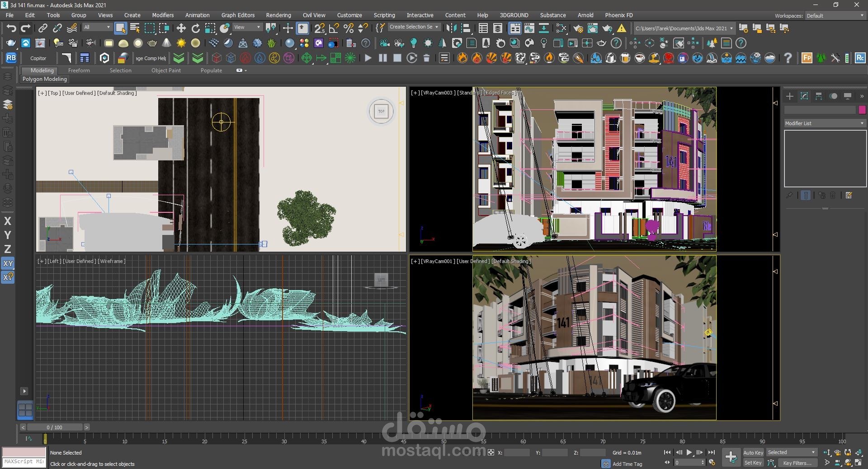Toggle Set Key mode
868x469 pixels.
(x=753, y=463)
